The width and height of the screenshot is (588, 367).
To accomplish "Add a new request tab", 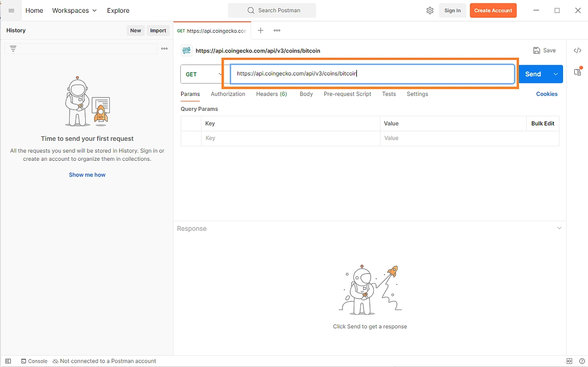I will [x=261, y=30].
